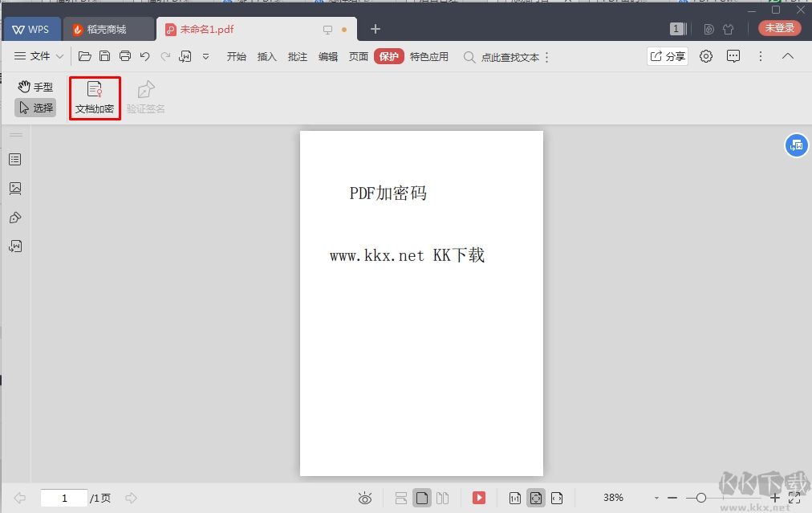Click the save icon in quick toolbar
812x513 pixels.
pyautogui.click(x=105, y=56)
